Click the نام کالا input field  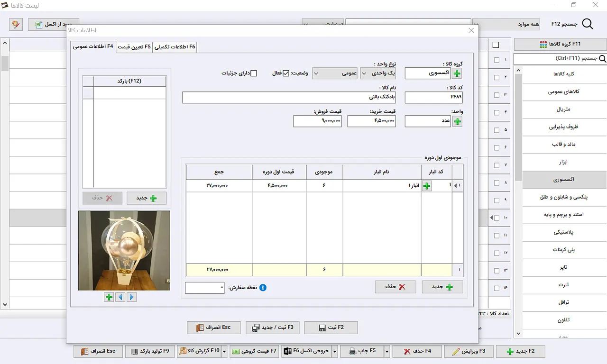(x=289, y=97)
